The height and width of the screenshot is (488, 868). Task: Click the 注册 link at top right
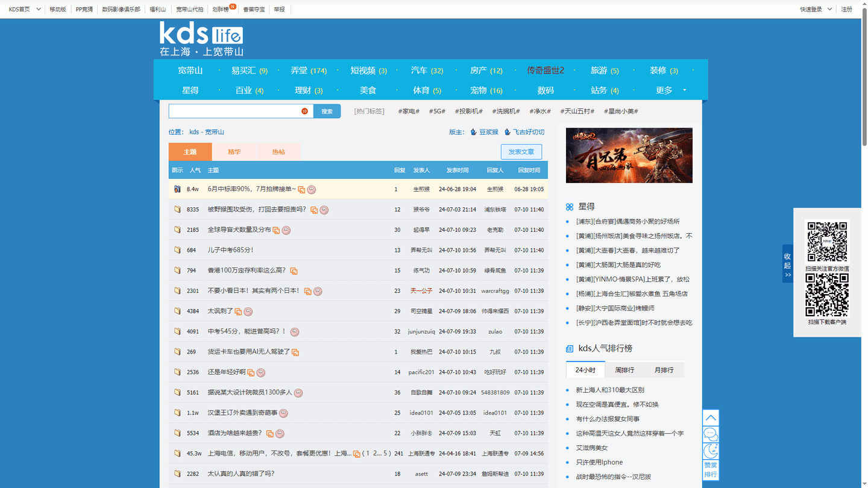(x=847, y=9)
